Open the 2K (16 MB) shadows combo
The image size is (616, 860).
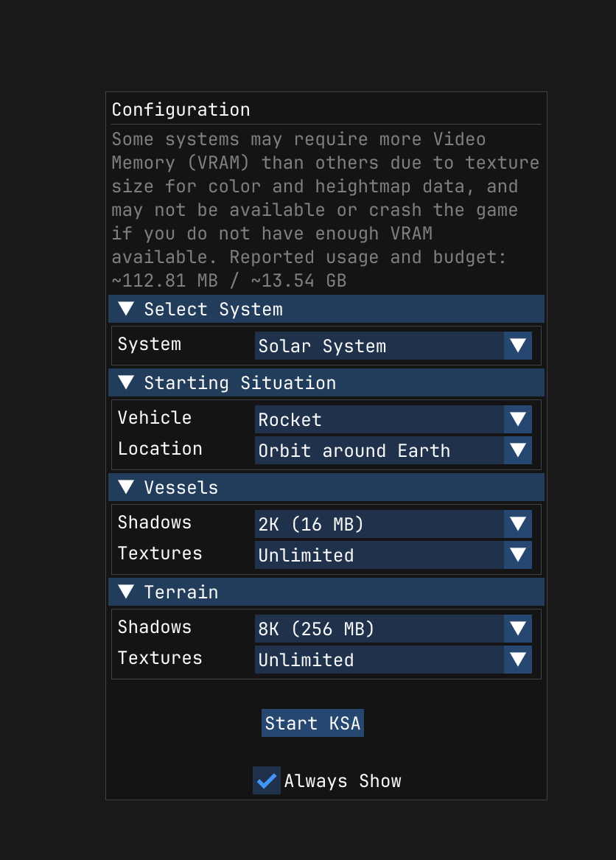pyautogui.click(x=379, y=524)
